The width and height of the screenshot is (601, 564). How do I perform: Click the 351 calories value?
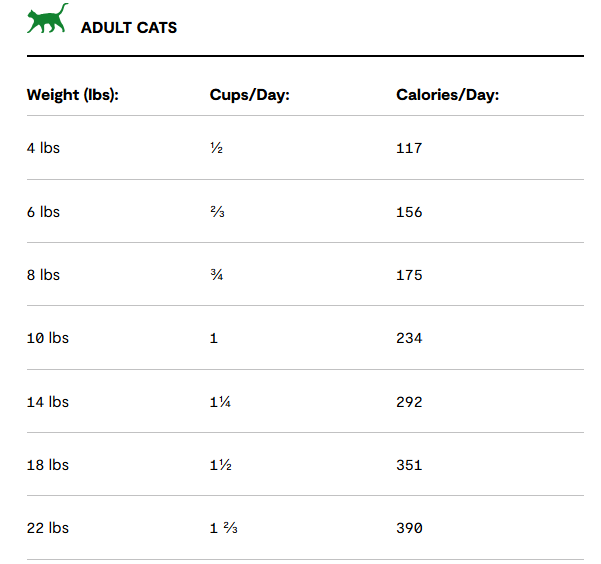point(409,465)
